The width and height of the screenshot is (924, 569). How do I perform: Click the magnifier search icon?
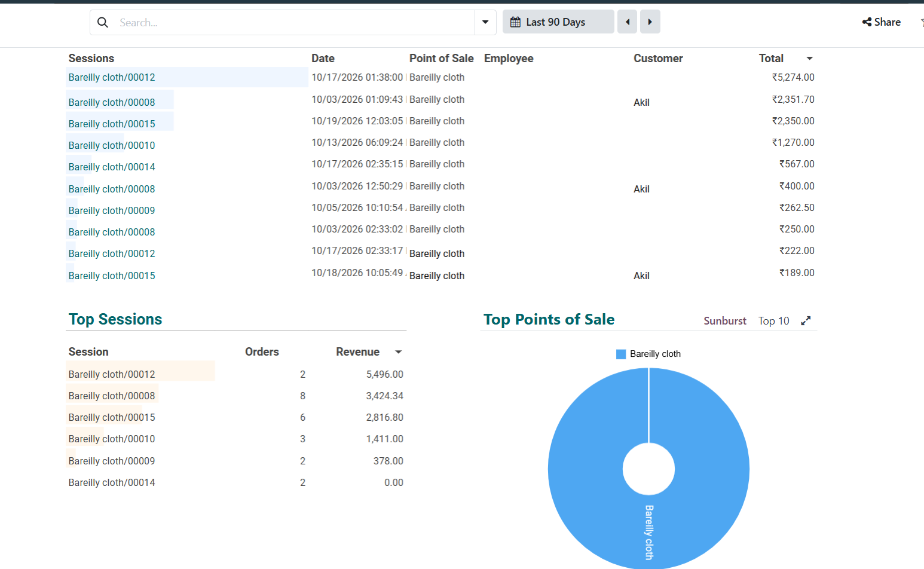click(x=103, y=23)
